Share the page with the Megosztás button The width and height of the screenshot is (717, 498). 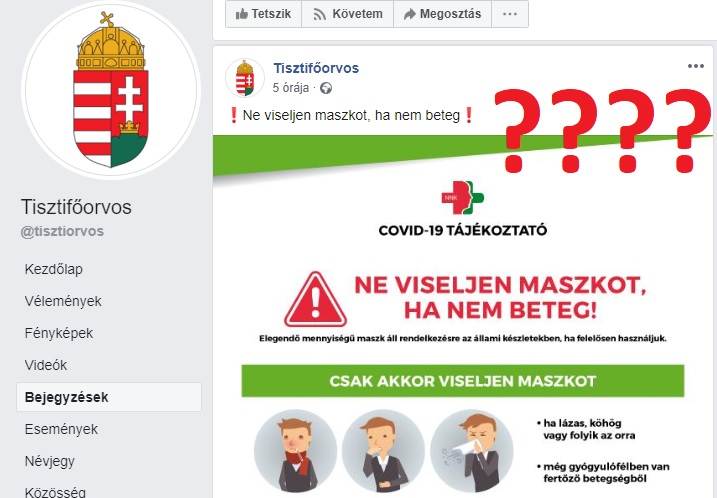click(x=442, y=14)
